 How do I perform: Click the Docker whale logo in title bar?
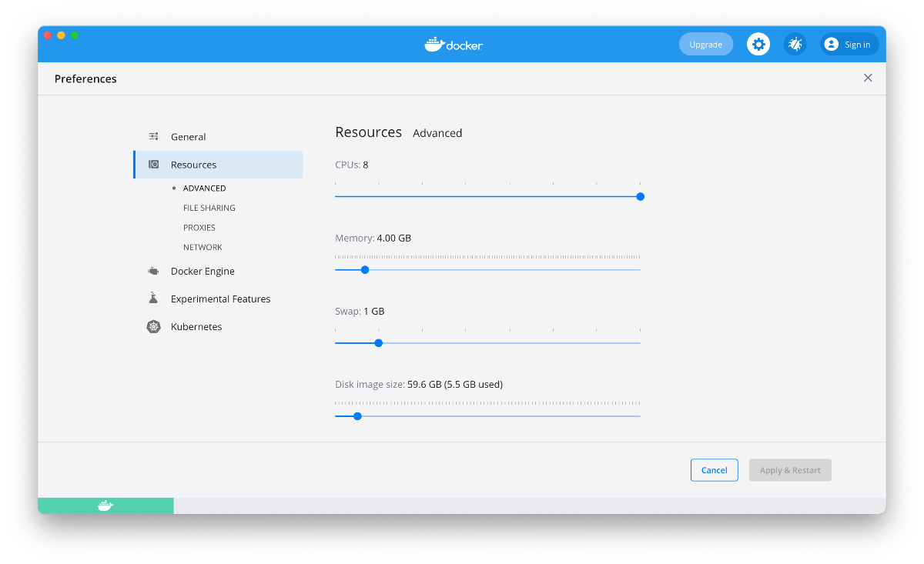(x=454, y=45)
